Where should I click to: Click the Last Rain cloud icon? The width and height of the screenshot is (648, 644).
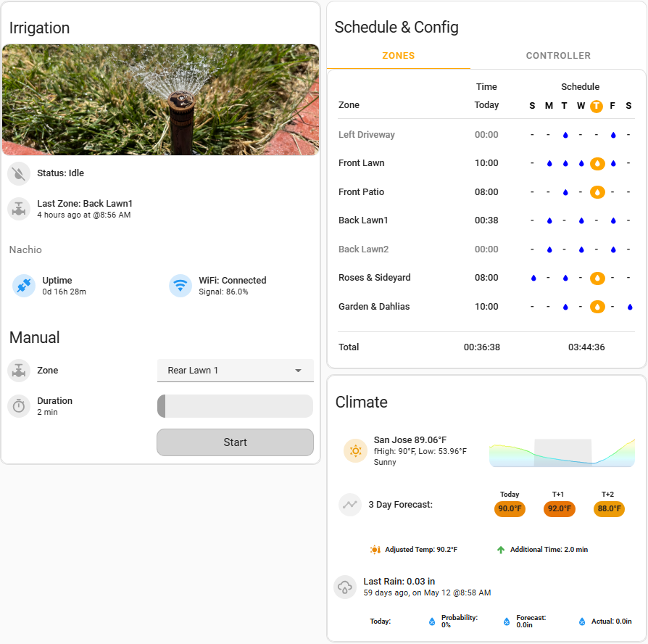(x=345, y=587)
